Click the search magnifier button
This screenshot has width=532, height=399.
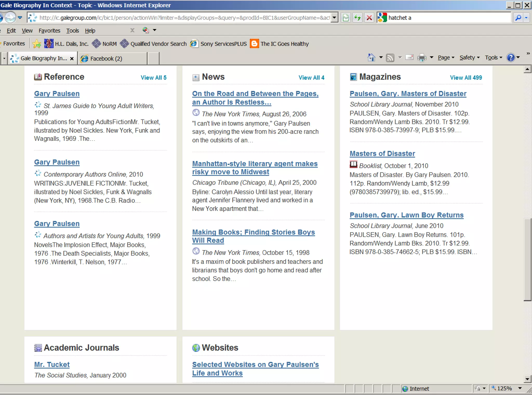(518, 18)
